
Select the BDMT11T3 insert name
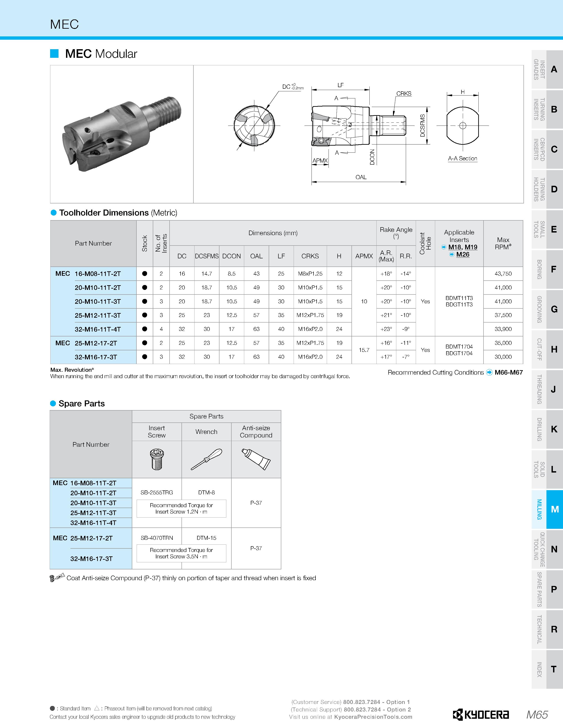[459, 298]
